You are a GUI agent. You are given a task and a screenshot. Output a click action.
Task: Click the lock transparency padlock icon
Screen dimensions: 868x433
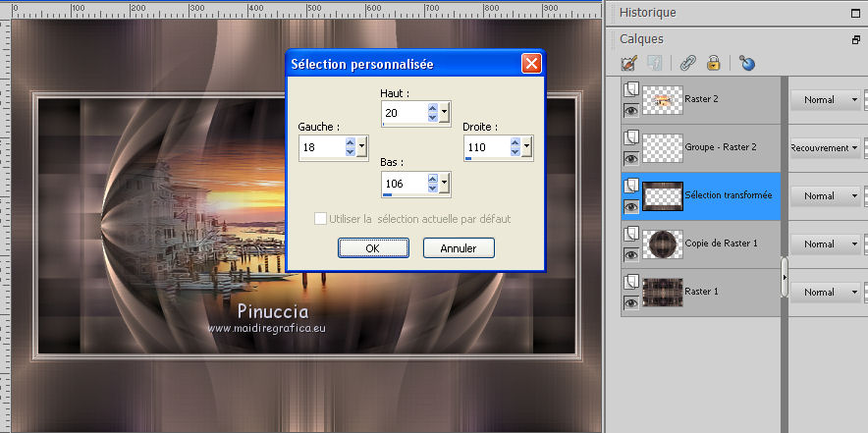(x=714, y=63)
